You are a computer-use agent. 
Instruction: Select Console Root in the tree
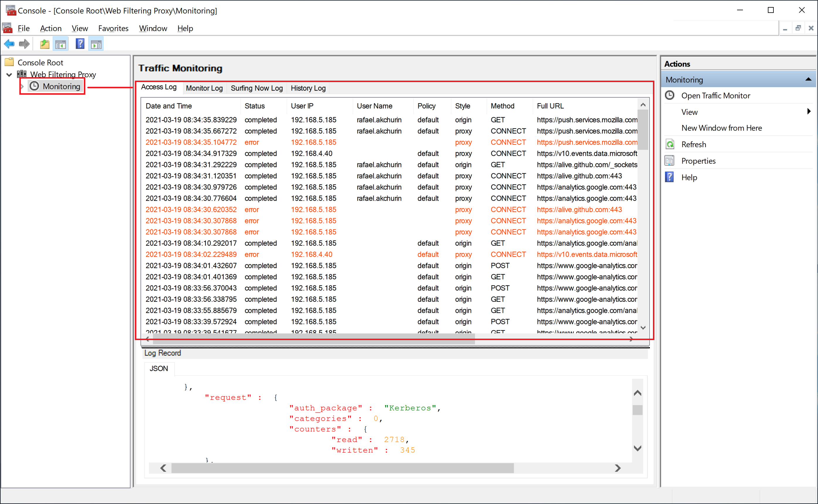(40, 62)
